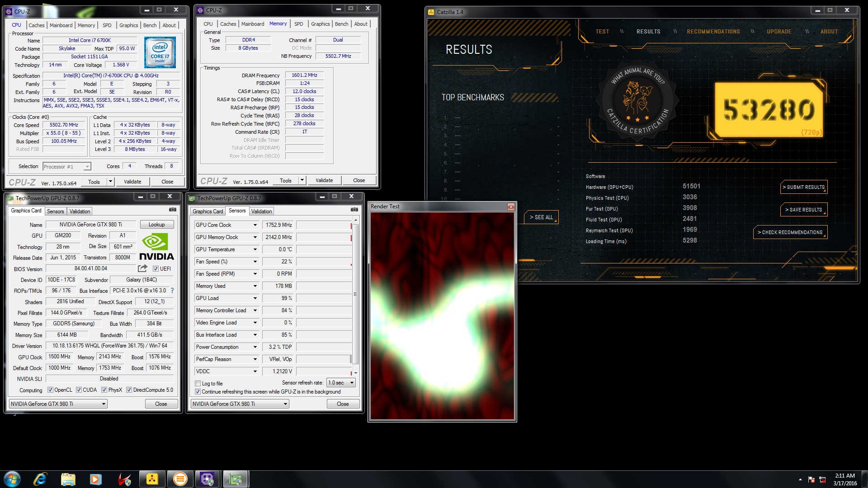The width and height of the screenshot is (868, 488).
Task: Open the Memory Used sensor dropdown
Action: tap(255, 286)
